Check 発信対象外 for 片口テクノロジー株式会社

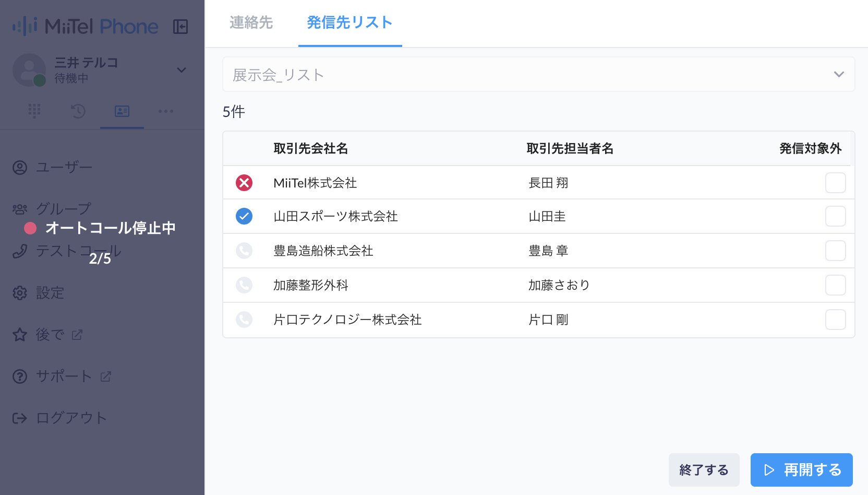836,320
